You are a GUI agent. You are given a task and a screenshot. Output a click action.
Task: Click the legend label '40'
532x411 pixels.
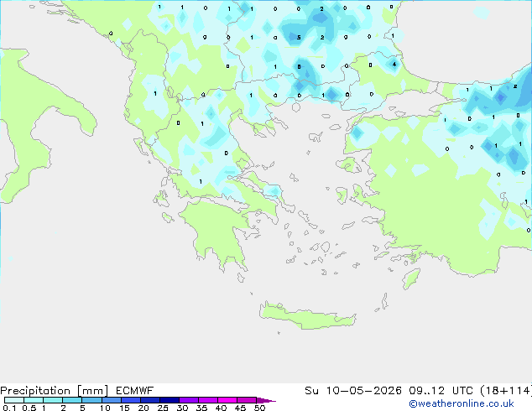coord(221,408)
